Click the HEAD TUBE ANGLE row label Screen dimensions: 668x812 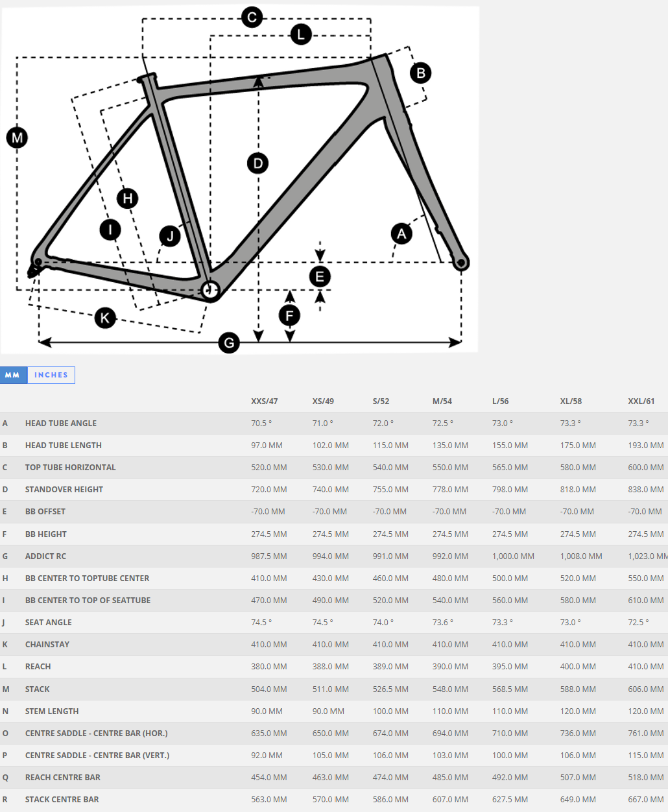click(61, 424)
